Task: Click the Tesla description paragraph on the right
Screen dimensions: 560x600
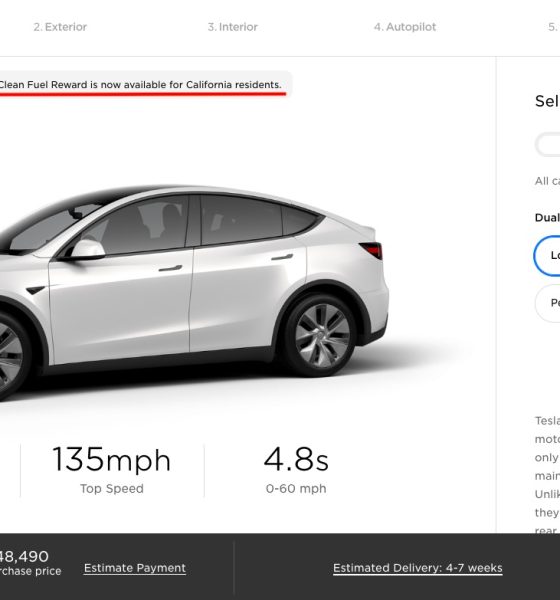Action: click(547, 476)
